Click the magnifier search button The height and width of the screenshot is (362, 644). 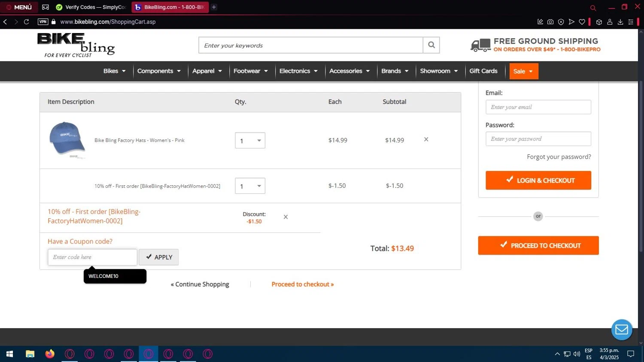[431, 45]
